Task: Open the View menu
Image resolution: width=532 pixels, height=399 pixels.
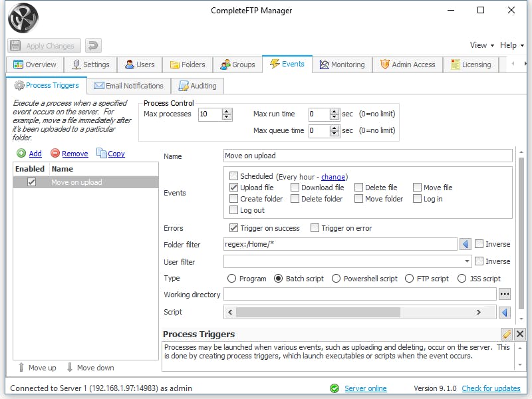Action: pyautogui.click(x=481, y=45)
